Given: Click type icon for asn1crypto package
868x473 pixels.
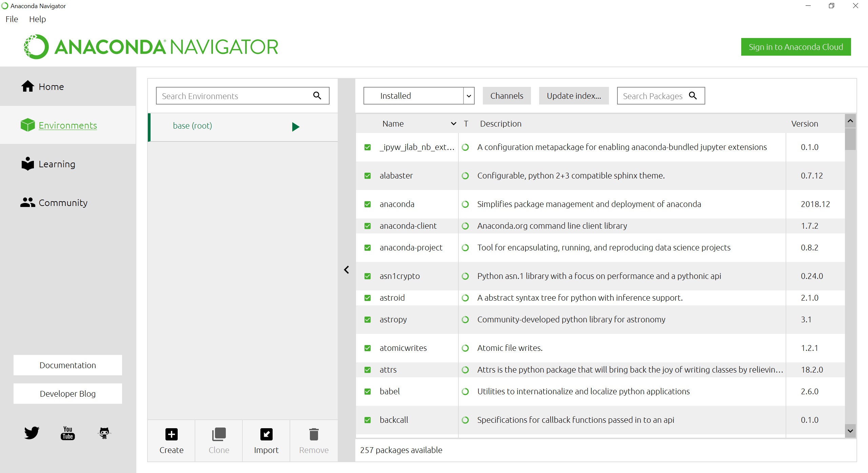Looking at the screenshot, I should [x=466, y=276].
